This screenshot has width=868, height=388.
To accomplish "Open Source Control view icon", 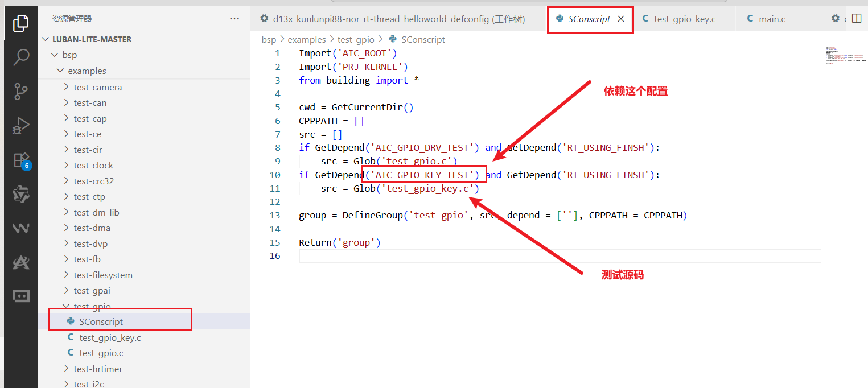I will [21, 91].
